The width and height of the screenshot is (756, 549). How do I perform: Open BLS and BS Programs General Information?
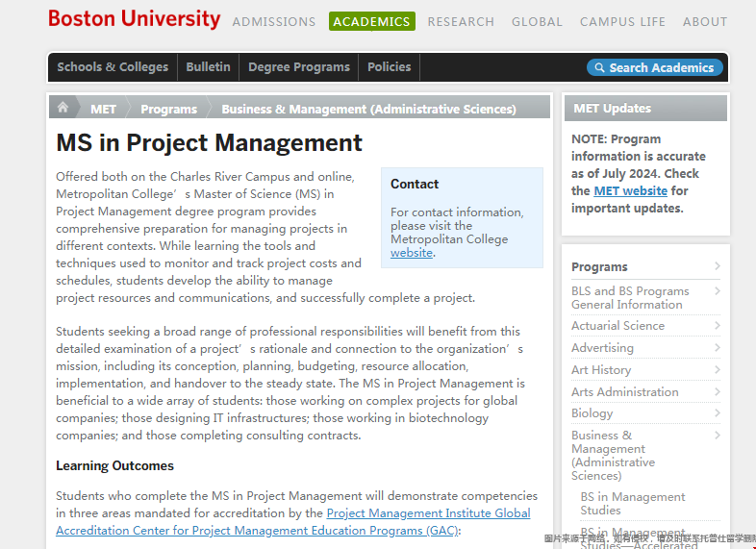click(630, 298)
